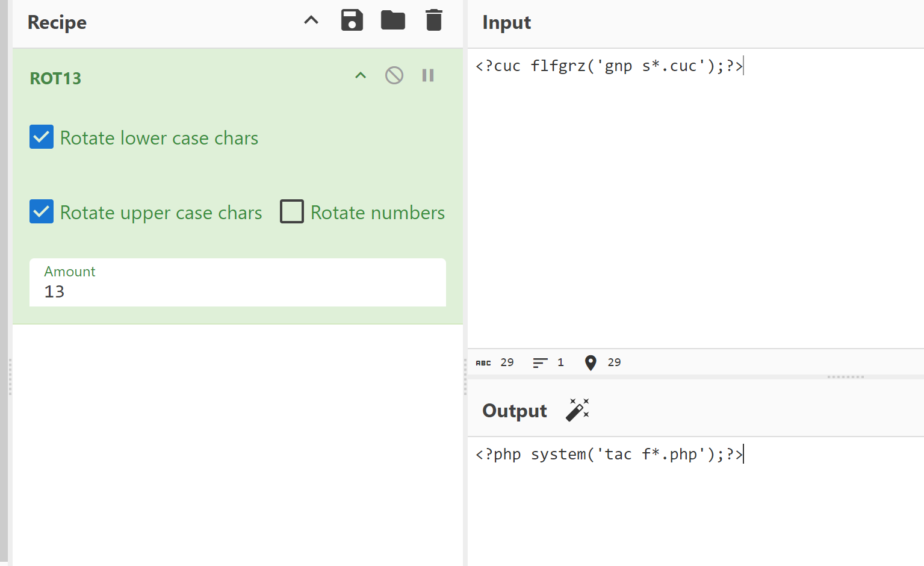Disable the ROT13 operation
The image size is (924, 566).
[x=394, y=75]
